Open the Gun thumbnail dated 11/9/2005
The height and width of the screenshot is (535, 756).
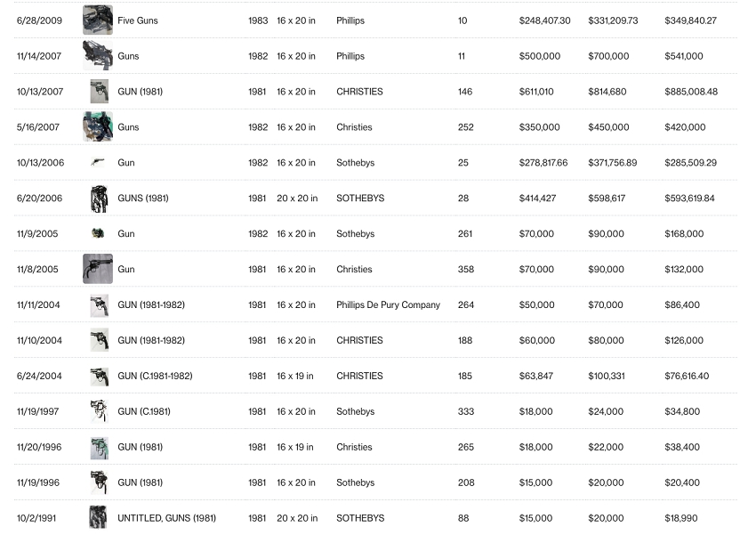coord(98,233)
